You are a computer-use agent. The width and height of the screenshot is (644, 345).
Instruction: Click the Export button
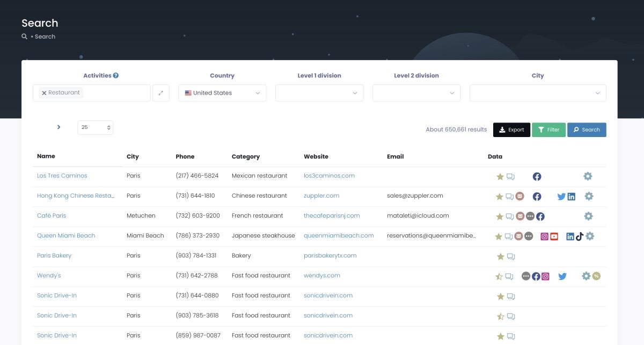tap(511, 130)
